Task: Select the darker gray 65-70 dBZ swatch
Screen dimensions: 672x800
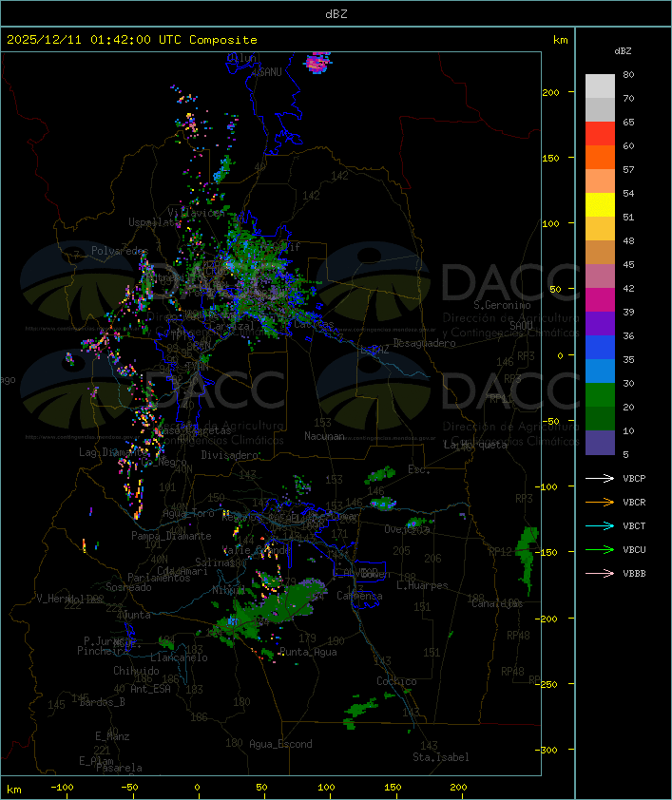Action: point(600,109)
